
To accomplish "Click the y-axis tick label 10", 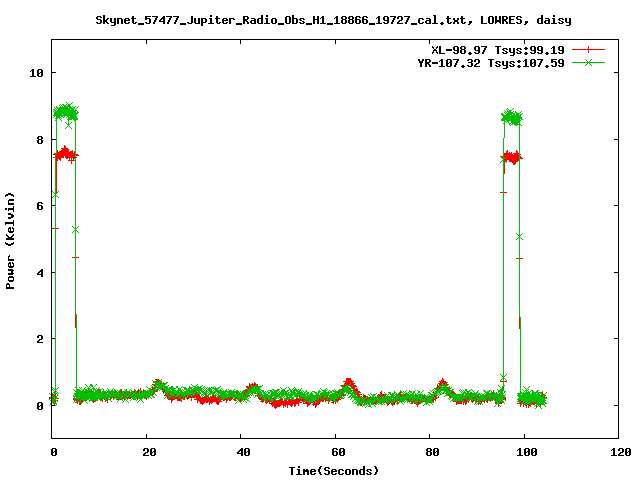I will pos(36,73).
